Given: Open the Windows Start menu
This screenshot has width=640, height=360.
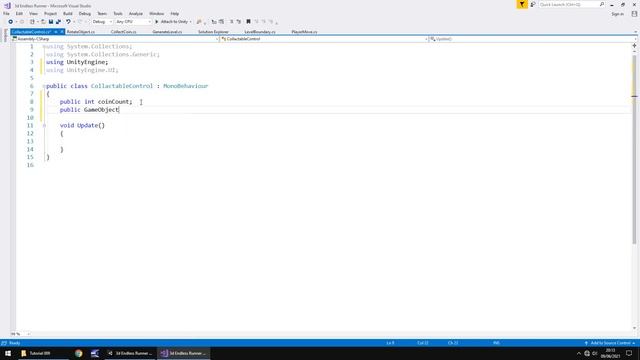Looking at the screenshot, I should click(x=8, y=353).
